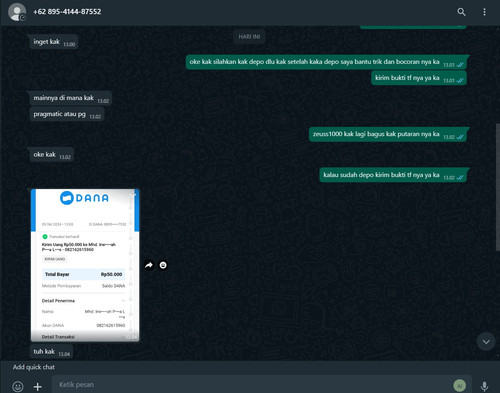The image size is (500, 393).
Task: Select the 13.01 message 'kirim bukti tf nya ya ka'
Action: coord(419,78)
